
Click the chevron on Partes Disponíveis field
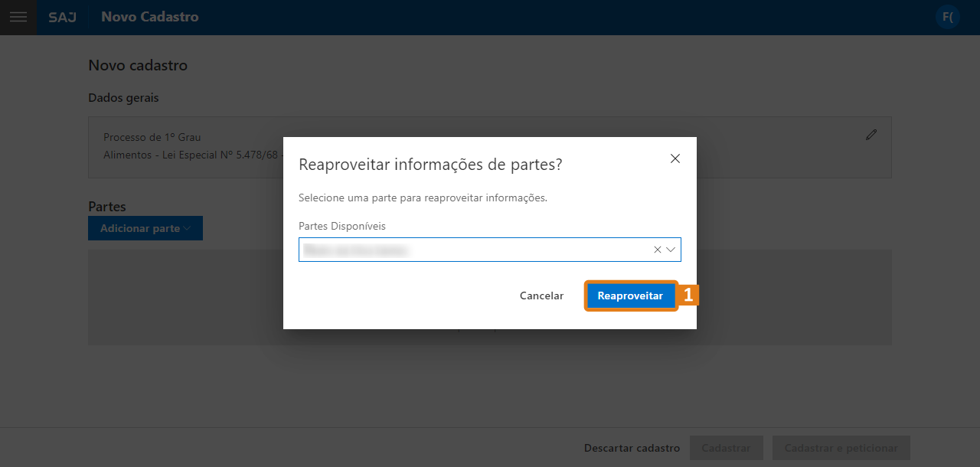671,249
